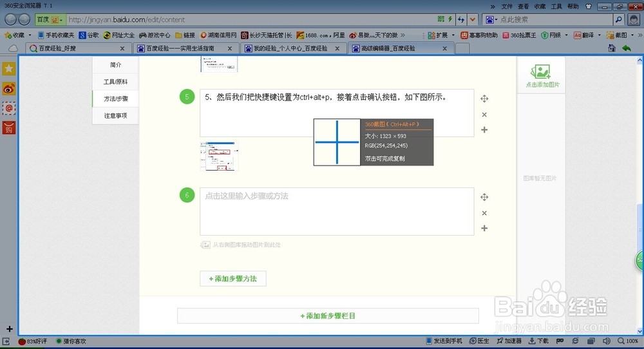Screen dimensions: 644x349
Task: Expand the 网银 dropdown
Action: pos(566,35)
